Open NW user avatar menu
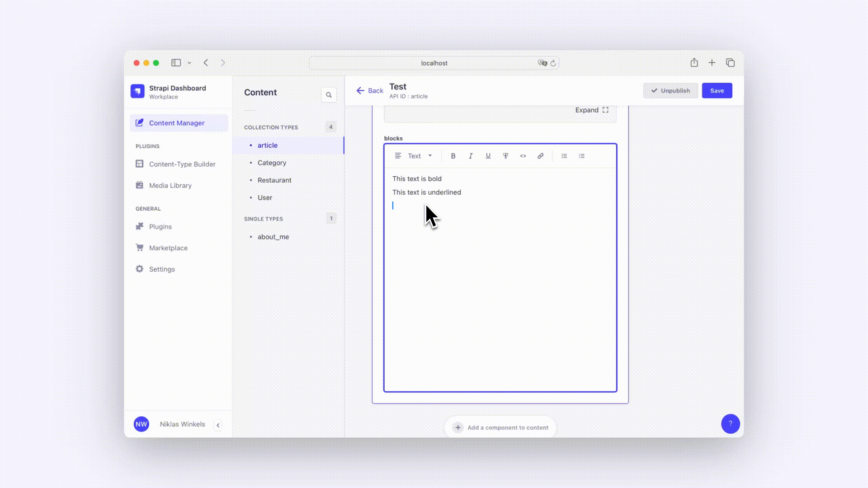Viewport: 868px width, 488px height. [x=142, y=424]
